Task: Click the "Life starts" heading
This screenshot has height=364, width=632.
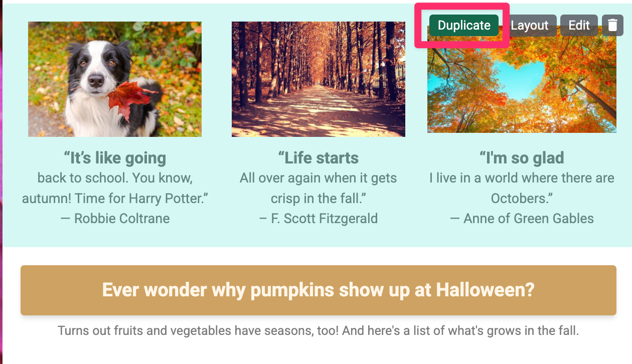Action: [319, 158]
